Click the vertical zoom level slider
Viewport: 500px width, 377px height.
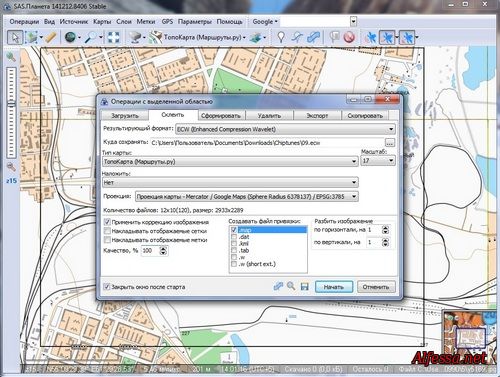tap(11, 112)
